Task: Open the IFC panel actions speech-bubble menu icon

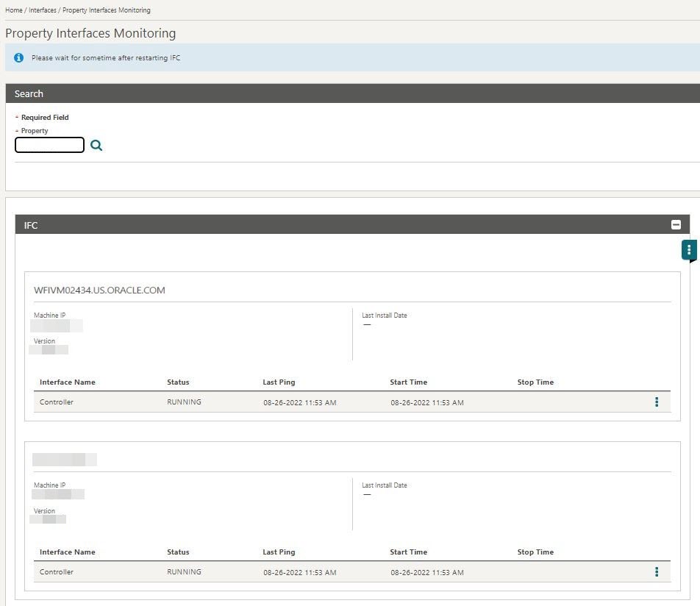Action: tap(687, 249)
